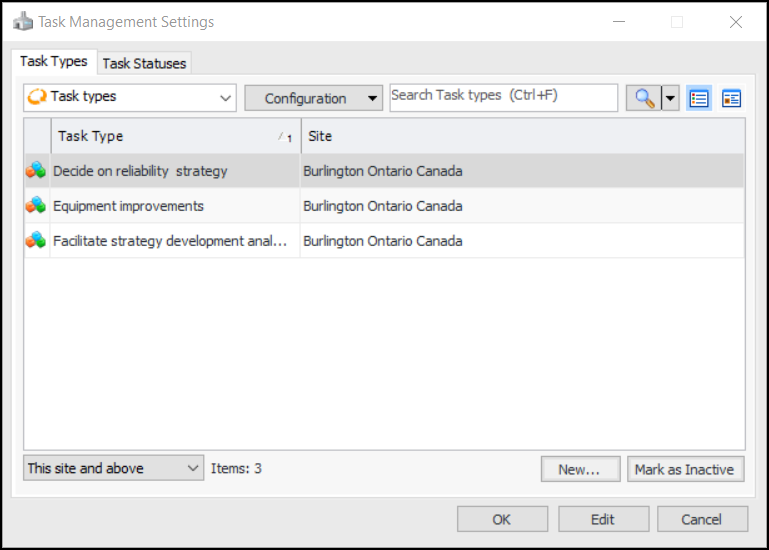Open the Task Types tab
The width and height of the screenshot is (769, 550).
53,61
